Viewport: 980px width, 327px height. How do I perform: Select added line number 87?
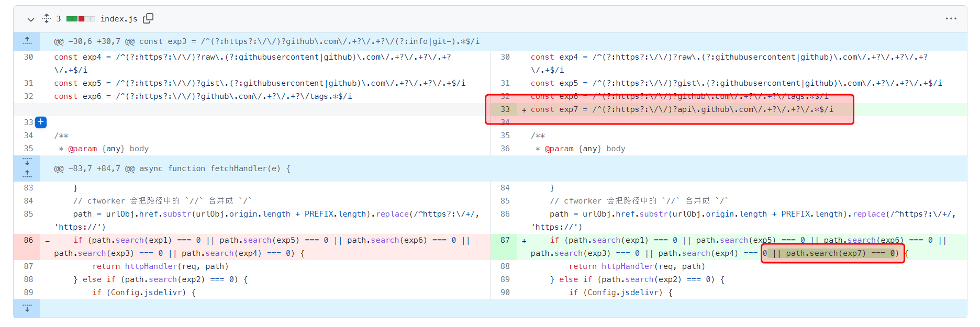pos(505,240)
